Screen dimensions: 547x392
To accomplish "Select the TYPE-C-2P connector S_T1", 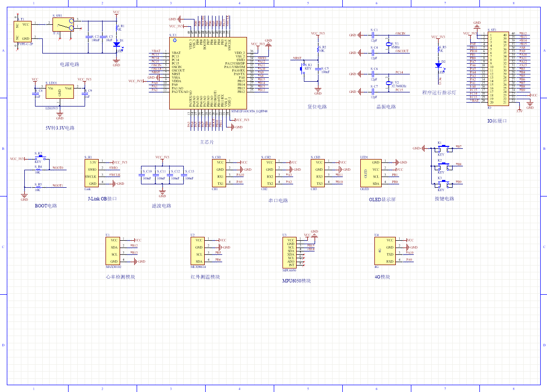I will tap(23, 32).
